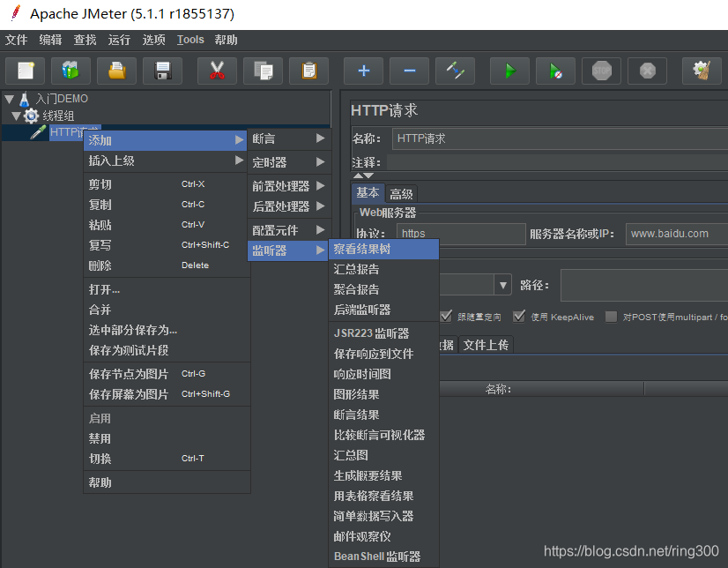Select BeanShell 监听器 item
This screenshot has width=728, height=568.
(384, 557)
